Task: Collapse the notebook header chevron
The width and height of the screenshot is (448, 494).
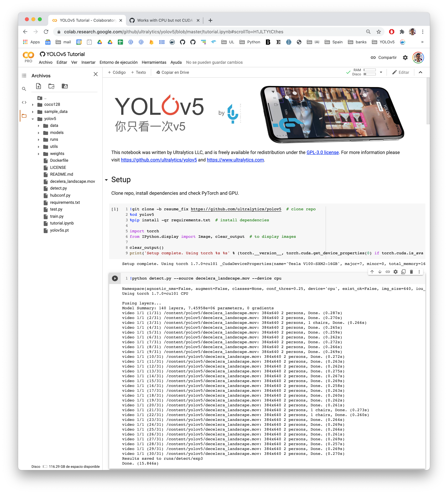Action: point(420,72)
